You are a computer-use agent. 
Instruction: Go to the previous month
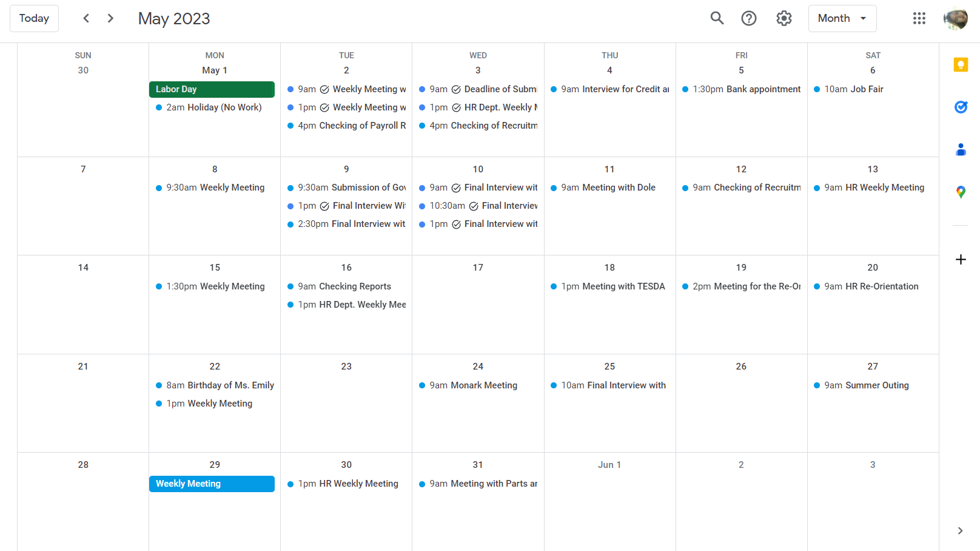86,18
